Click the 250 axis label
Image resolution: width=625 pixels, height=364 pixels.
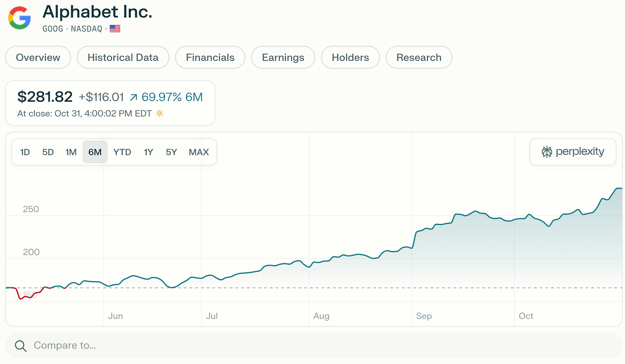pos(31,209)
